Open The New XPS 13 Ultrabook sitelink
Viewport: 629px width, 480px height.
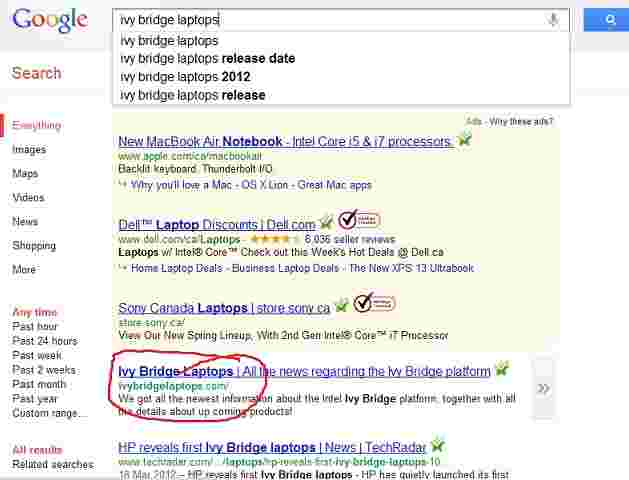click(x=411, y=268)
